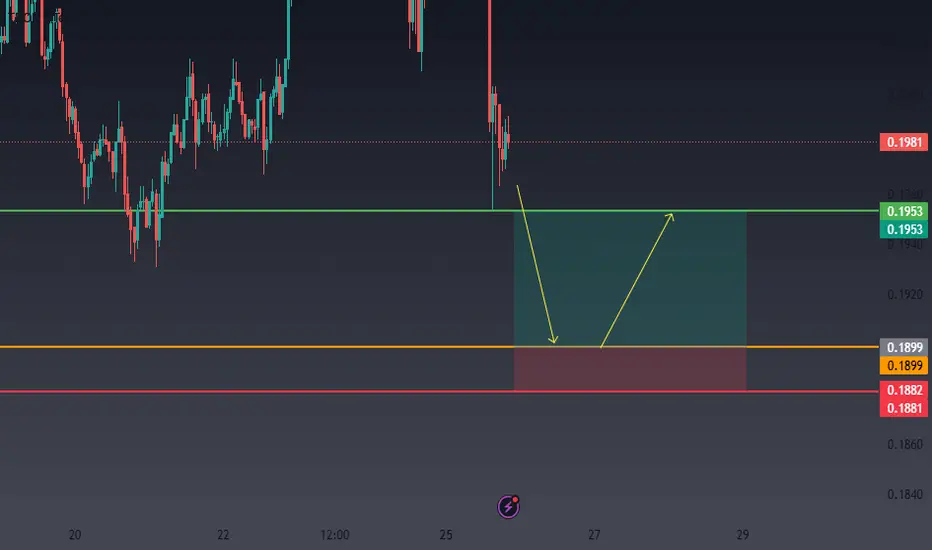The image size is (932, 550).
Task: Select the green horizontal line at 0.1953
Action: pyautogui.click(x=439, y=210)
